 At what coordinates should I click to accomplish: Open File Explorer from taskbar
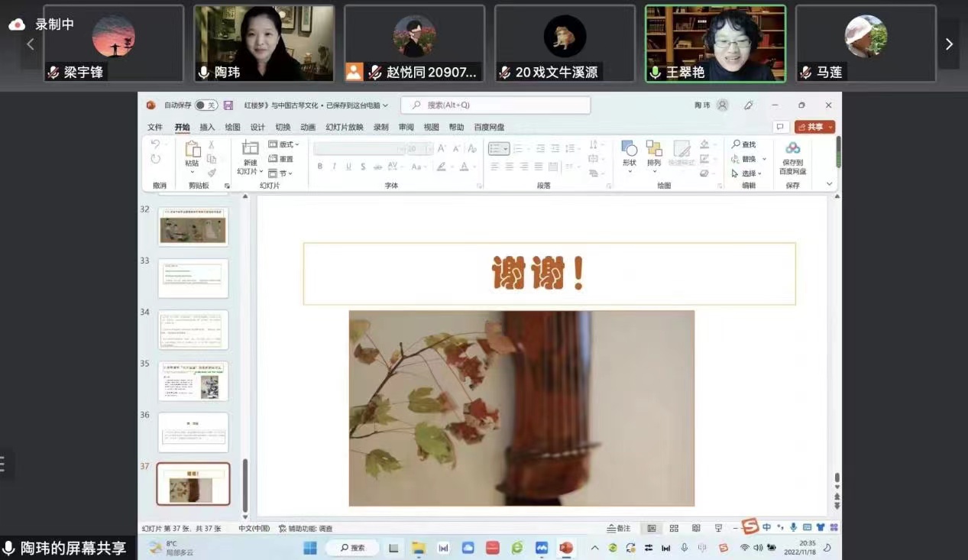point(419,548)
